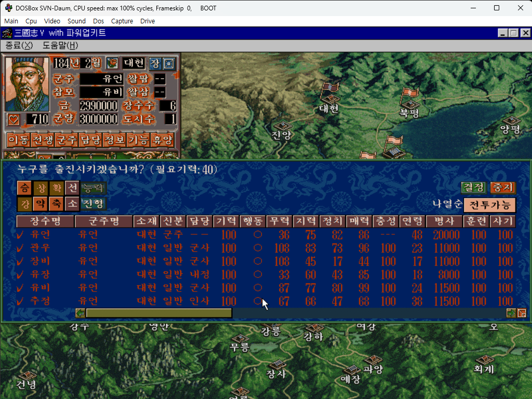532x399 pixels.
Task: Cancel with the 중지 button
Action: click(502, 187)
